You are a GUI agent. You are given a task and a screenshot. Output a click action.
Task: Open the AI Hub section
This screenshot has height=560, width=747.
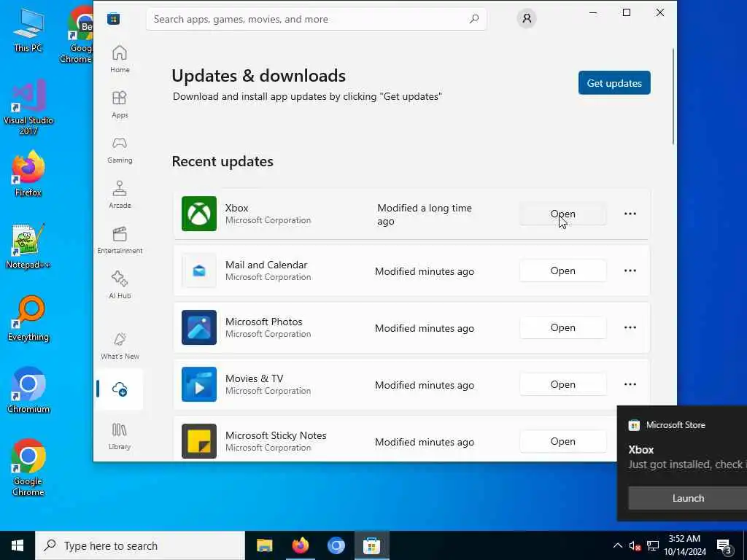120,285
